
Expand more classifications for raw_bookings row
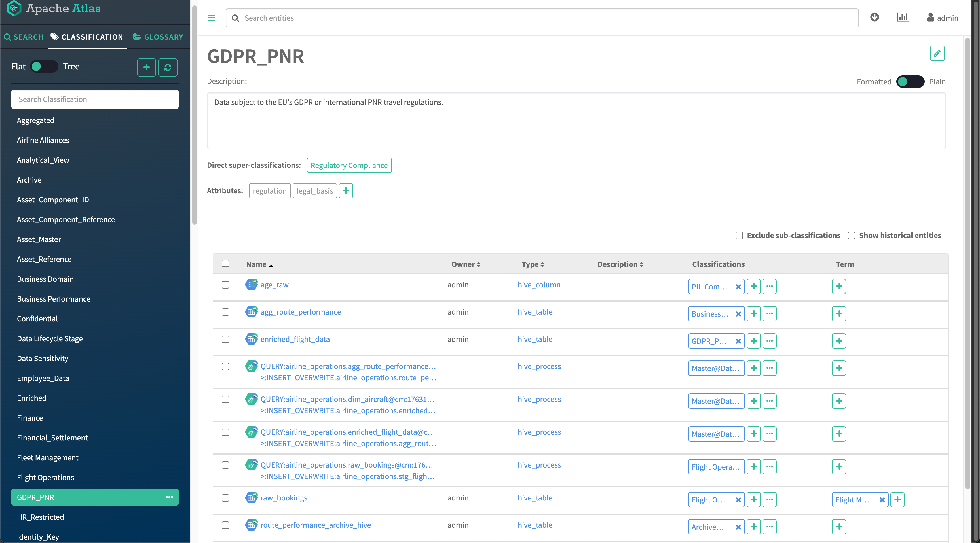pyautogui.click(x=769, y=499)
